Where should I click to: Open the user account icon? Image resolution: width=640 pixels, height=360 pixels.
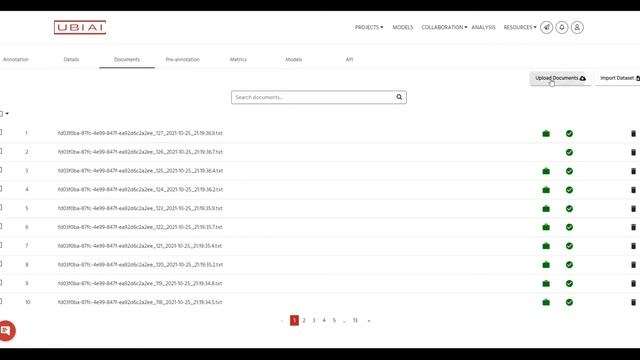577,27
